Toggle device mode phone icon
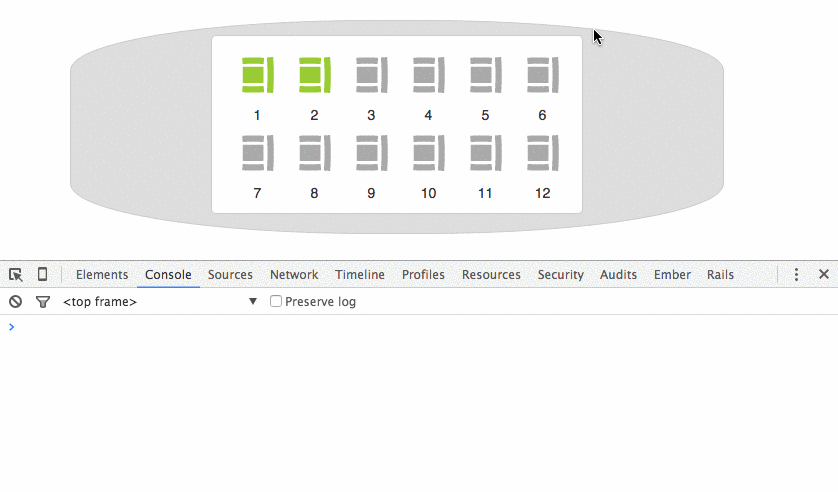This screenshot has height=492, width=838. [x=42, y=274]
